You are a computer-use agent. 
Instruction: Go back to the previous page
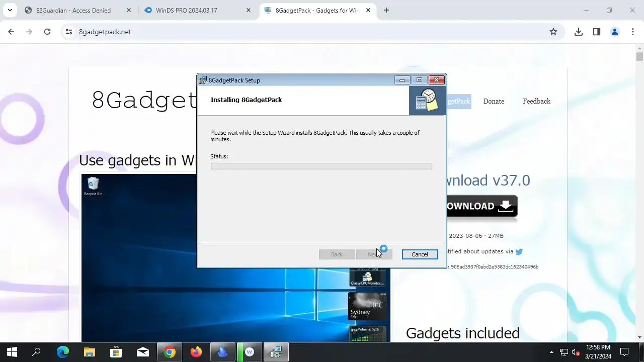click(11, 32)
